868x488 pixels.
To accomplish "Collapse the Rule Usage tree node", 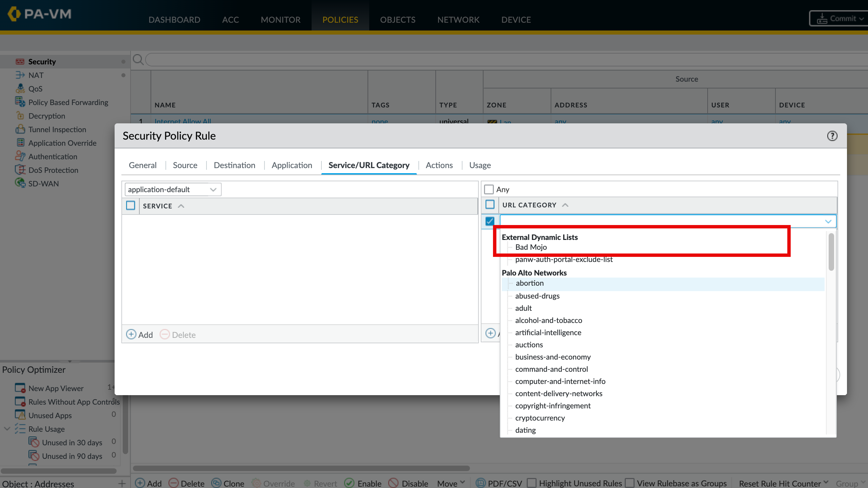I will (x=7, y=429).
